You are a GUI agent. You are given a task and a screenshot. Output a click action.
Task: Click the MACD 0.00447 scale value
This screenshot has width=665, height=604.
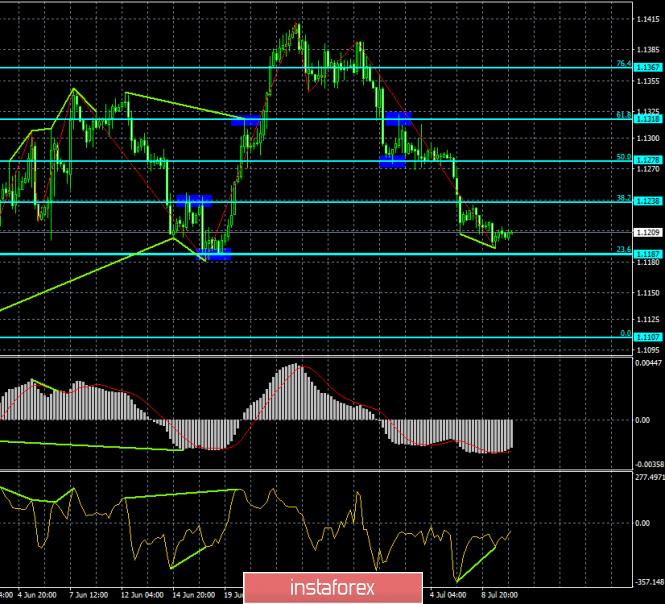(x=649, y=363)
